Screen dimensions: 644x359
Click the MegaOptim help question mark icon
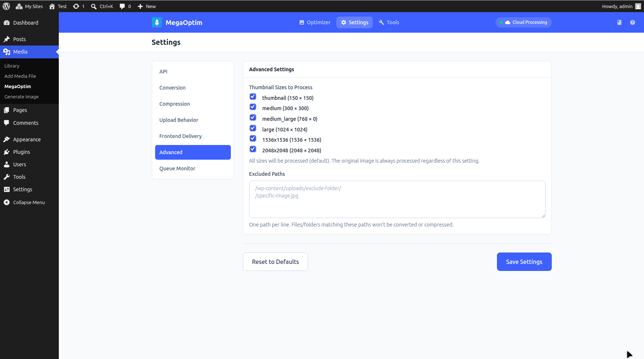(x=633, y=22)
